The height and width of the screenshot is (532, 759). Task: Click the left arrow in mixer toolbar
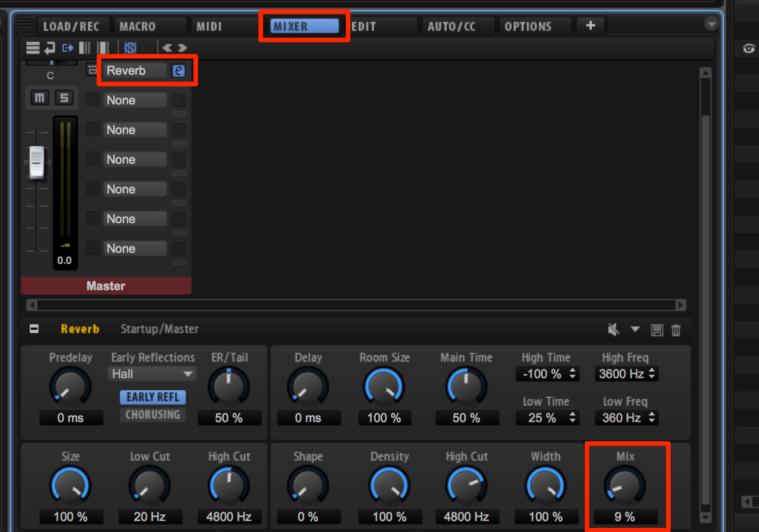[x=167, y=48]
